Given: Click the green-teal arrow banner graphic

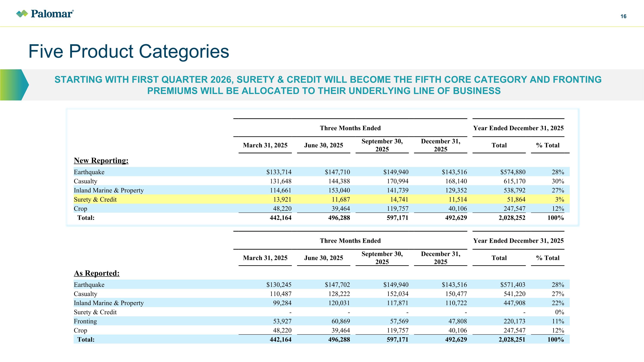Looking at the screenshot, I should [x=15, y=85].
